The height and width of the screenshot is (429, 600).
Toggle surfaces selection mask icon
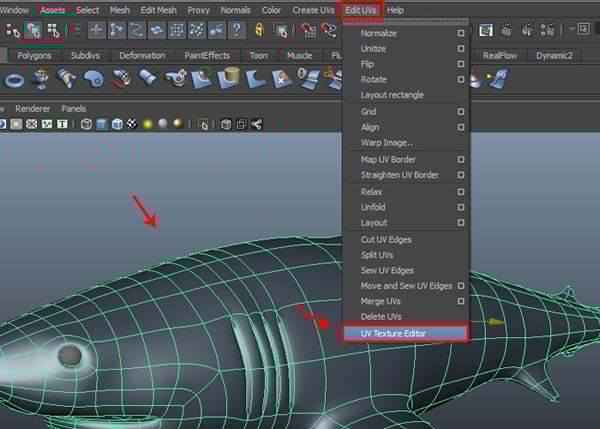[157, 30]
